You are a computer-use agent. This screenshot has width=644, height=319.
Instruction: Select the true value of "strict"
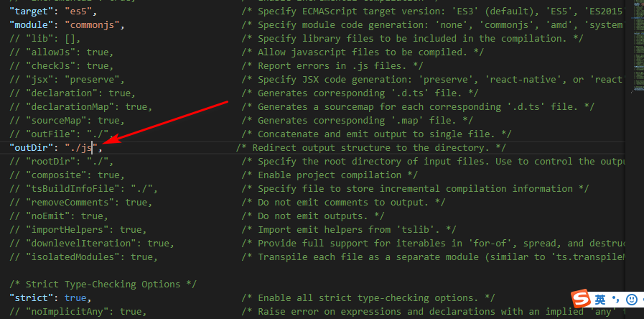click(x=75, y=297)
